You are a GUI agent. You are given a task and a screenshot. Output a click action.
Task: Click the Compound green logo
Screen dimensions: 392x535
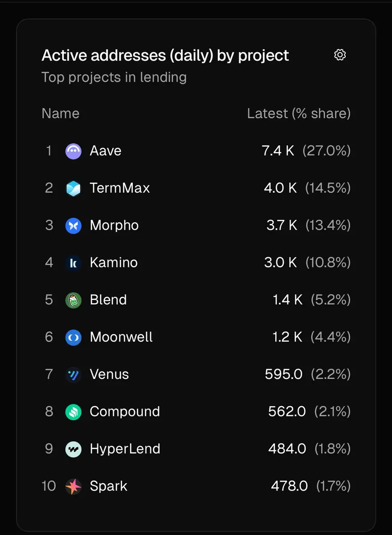73,412
